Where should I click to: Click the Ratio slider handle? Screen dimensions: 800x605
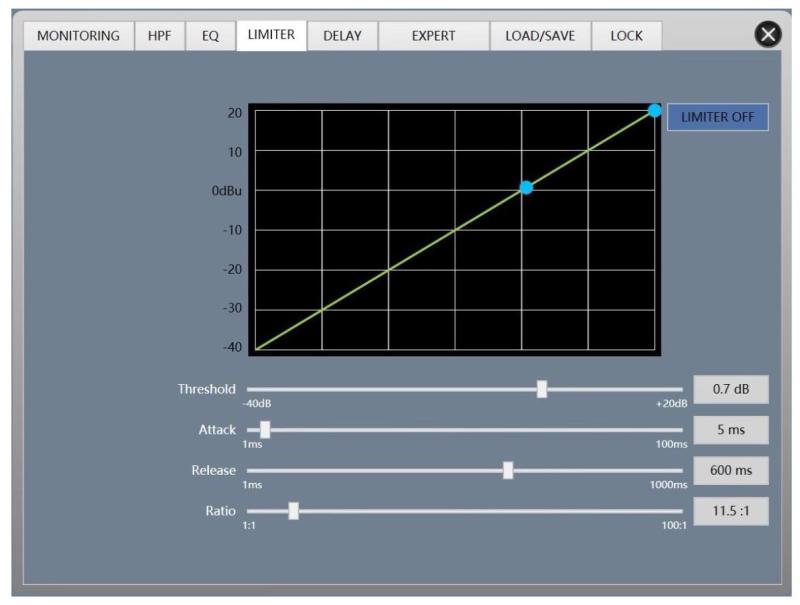(x=293, y=511)
